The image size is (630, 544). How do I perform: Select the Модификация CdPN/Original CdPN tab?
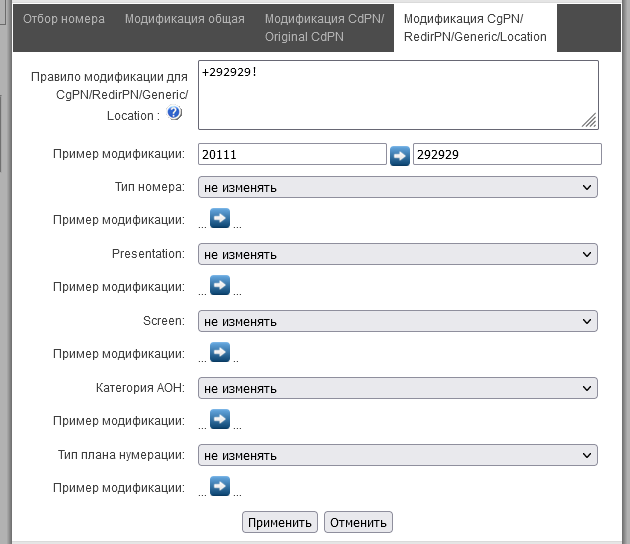(324, 28)
